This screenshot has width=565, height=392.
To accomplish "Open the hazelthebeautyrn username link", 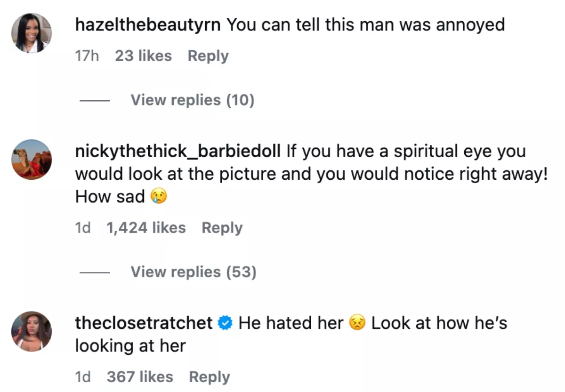I will click(147, 25).
